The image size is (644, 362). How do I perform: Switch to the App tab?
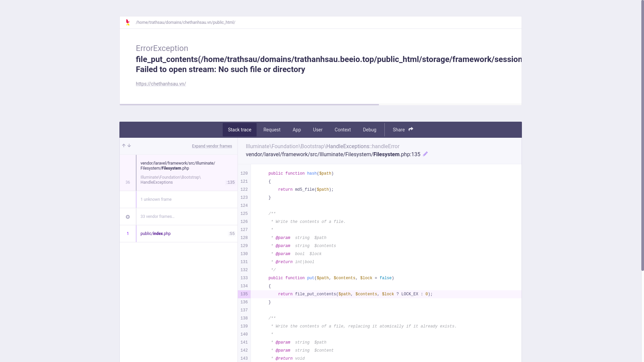(297, 130)
